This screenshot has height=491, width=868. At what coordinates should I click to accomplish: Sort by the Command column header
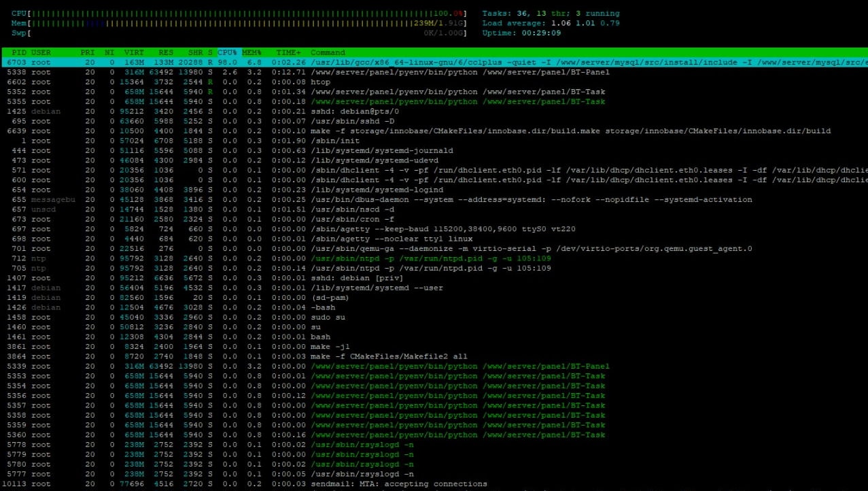[328, 52]
